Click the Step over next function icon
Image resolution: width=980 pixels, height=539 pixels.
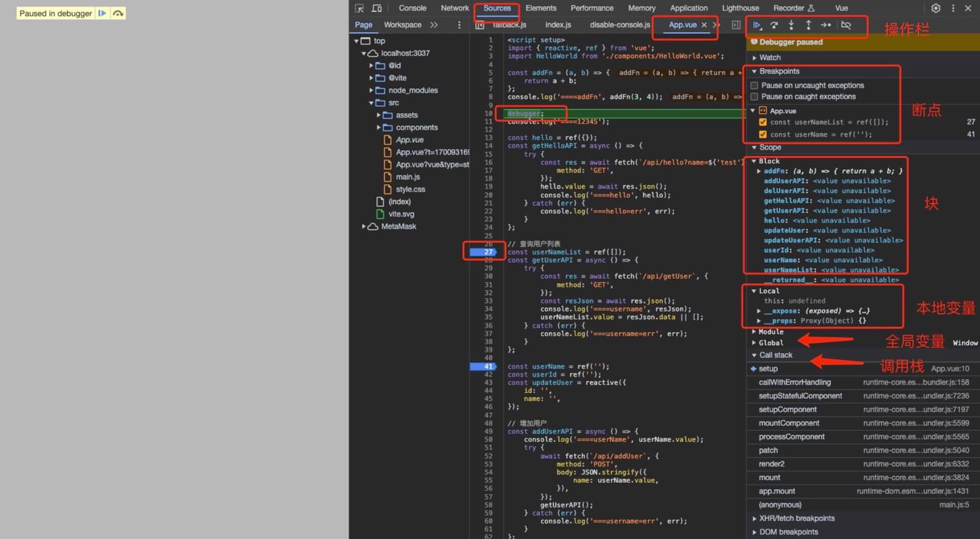click(x=774, y=25)
